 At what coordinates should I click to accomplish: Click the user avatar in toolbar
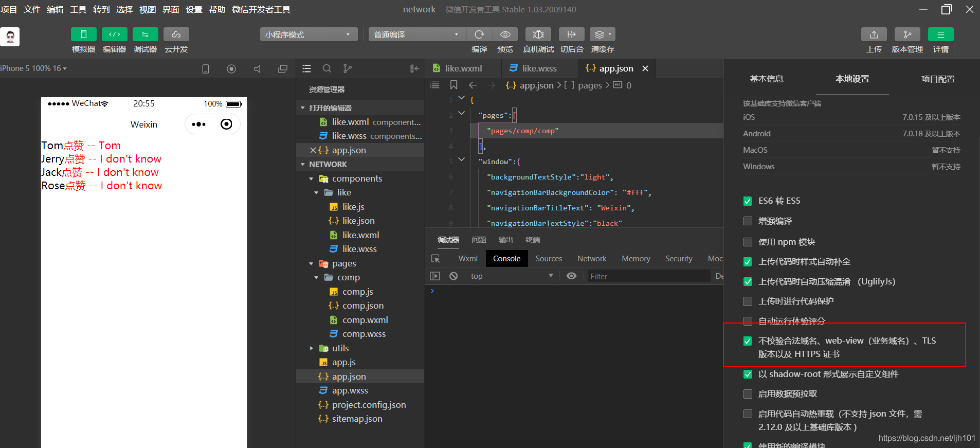pos(10,37)
